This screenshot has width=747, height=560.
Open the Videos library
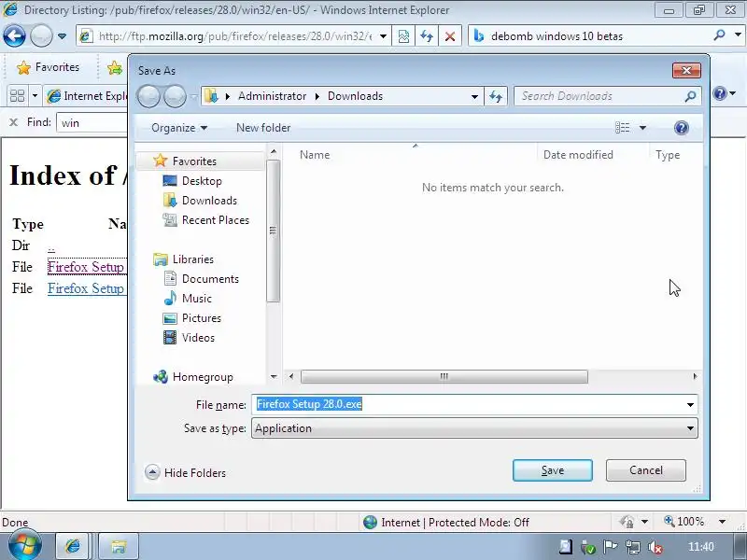click(198, 338)
